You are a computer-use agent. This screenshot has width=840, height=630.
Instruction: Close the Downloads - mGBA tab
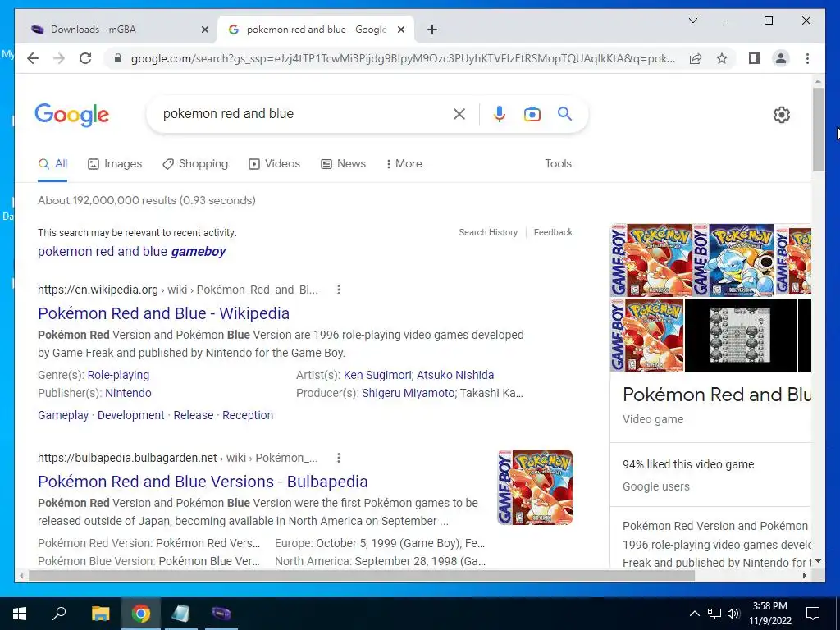[204, 30]
